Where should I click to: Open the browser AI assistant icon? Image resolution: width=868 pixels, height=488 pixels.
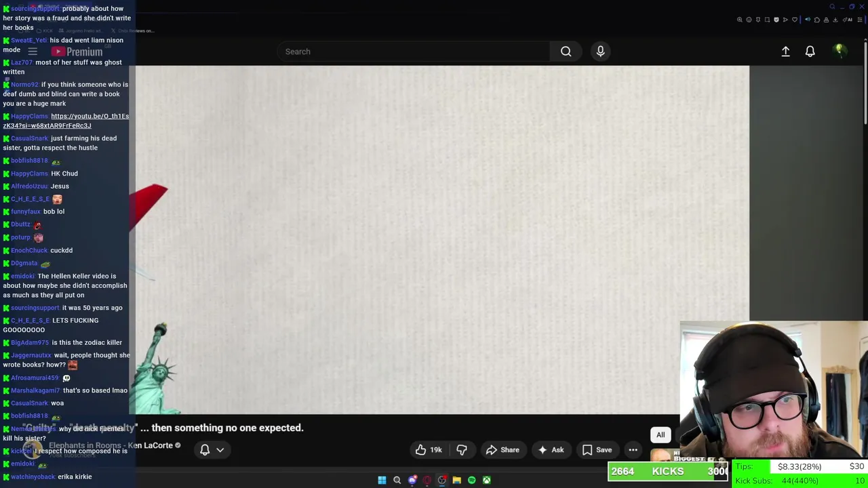848,20
